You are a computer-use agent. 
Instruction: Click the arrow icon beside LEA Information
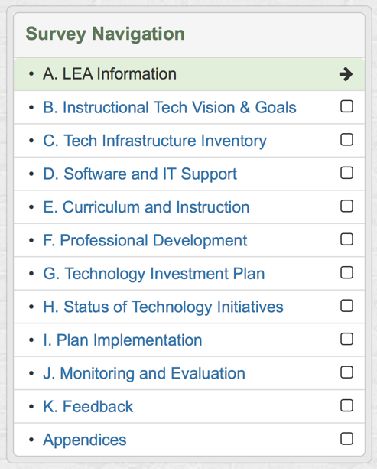pos(346,74)
